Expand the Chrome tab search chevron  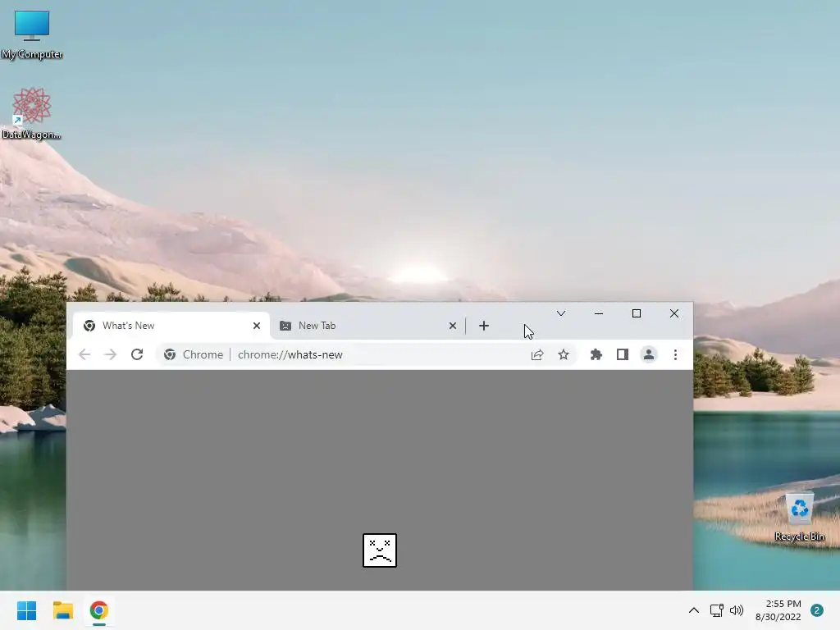[x=561, y=313]
